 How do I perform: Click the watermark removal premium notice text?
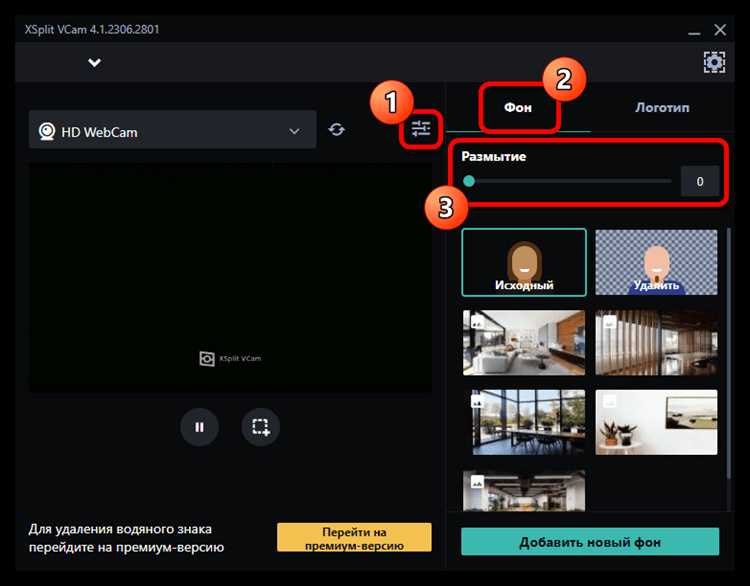coord(126,538)
